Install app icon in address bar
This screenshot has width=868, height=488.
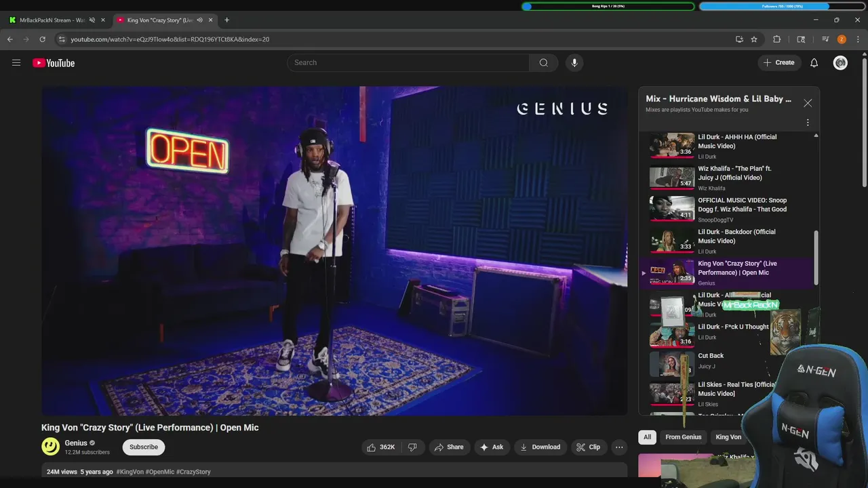pyautogui.click(x=739, y=39)
